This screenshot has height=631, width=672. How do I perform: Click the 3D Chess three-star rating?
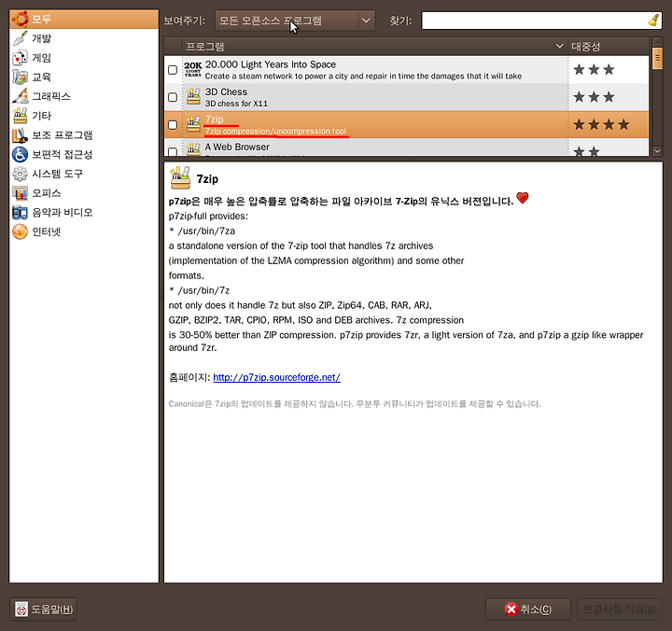(594, 97)
